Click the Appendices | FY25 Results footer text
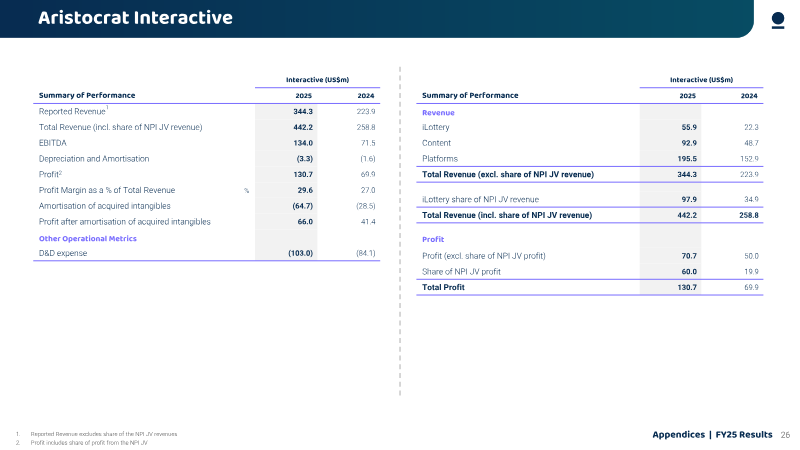Screen dimensions: 800x450 [x=712, y=435]
